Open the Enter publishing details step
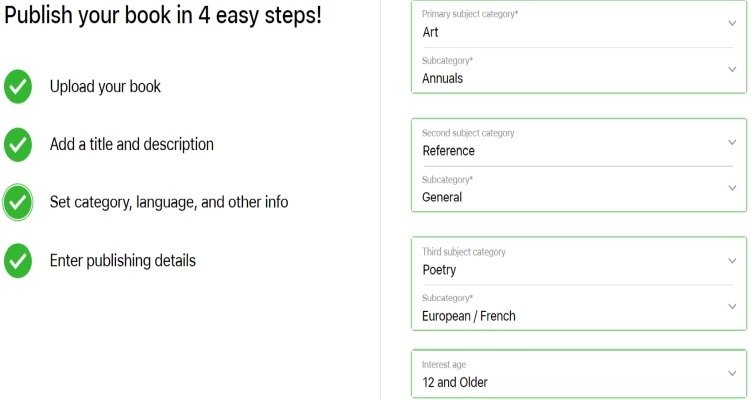The height and width of the screenshot is (400, 750). tap(123, 261)
